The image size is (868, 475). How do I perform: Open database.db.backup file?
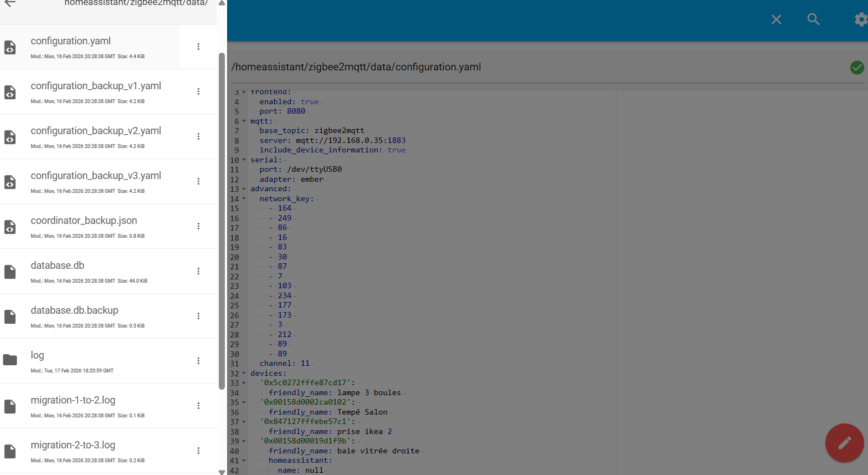[x=74, y=310]
